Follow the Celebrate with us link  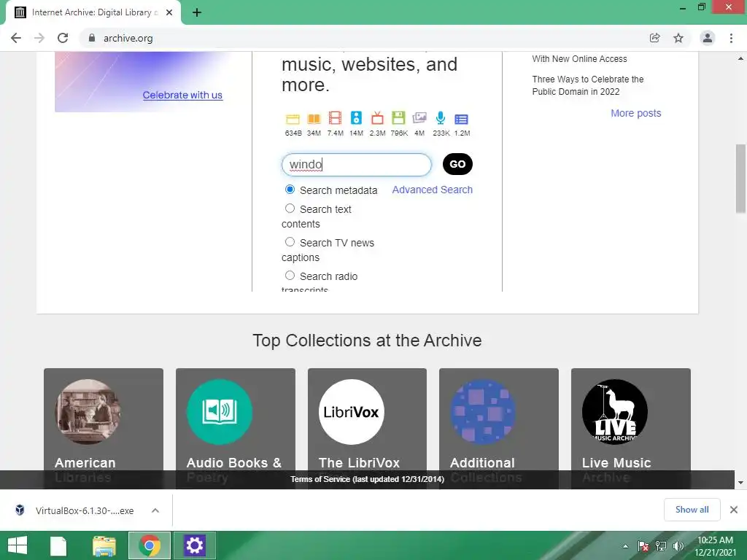coord(182,95)
